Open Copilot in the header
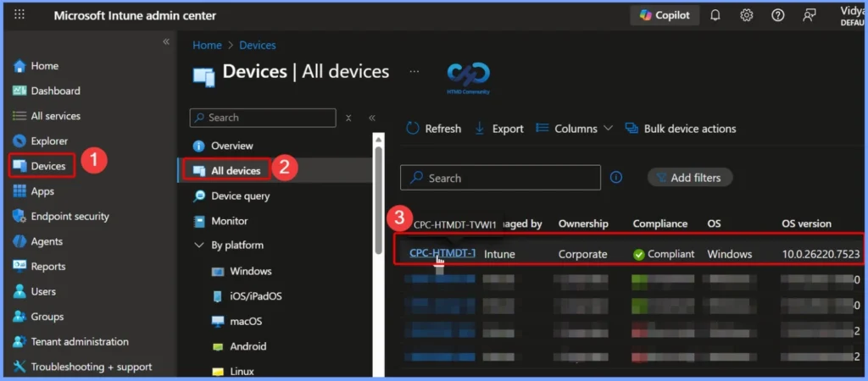This screenshot has height=381, width=868. click(665, 15)
